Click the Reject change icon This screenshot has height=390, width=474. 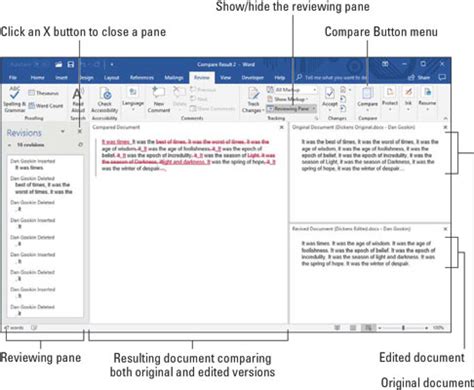tap(343, 90)
